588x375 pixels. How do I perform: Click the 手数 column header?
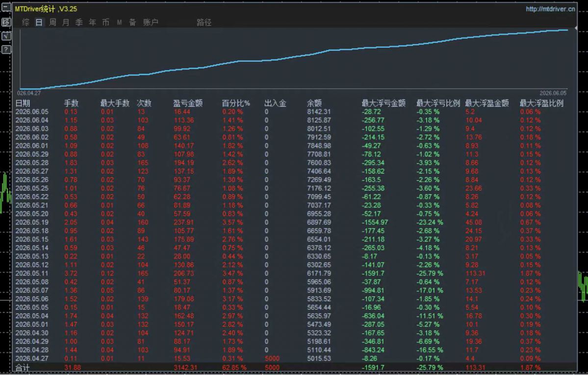(x=71, y=103)
